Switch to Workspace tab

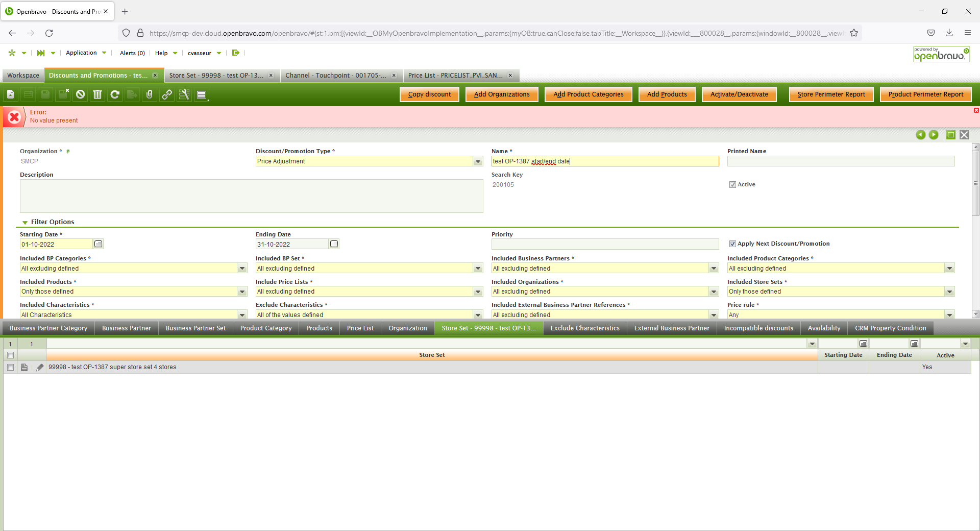point(23,76)
